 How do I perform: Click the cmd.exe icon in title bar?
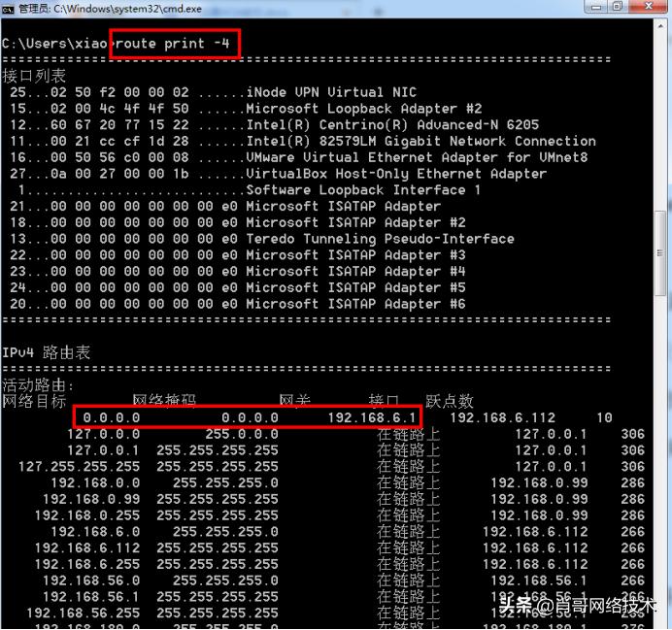pyautogui.click(x=8, y=9)
